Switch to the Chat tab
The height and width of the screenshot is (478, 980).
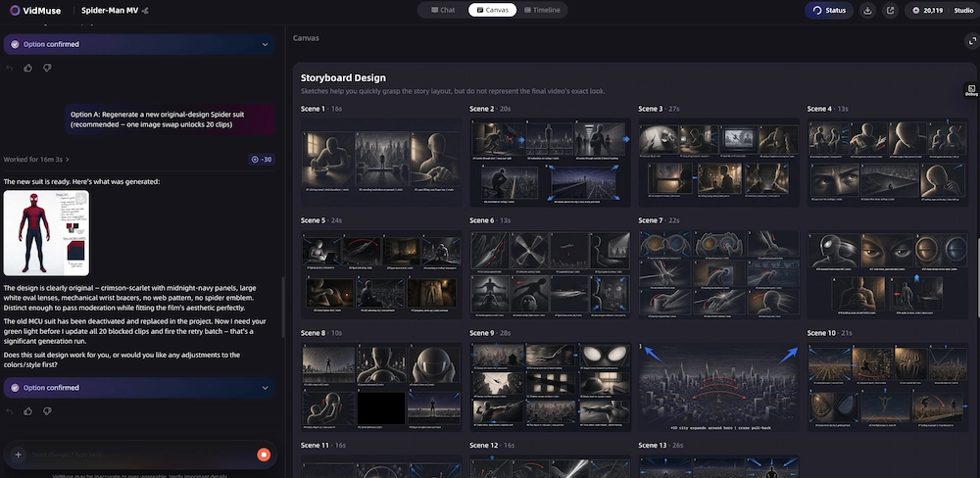tap(443, 10)
